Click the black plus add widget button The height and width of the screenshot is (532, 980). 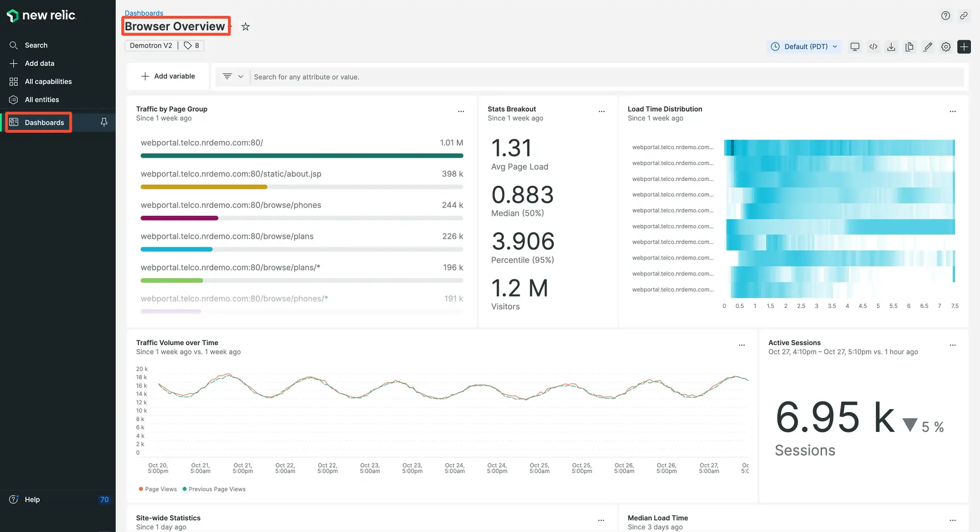[x=964, y=46]
